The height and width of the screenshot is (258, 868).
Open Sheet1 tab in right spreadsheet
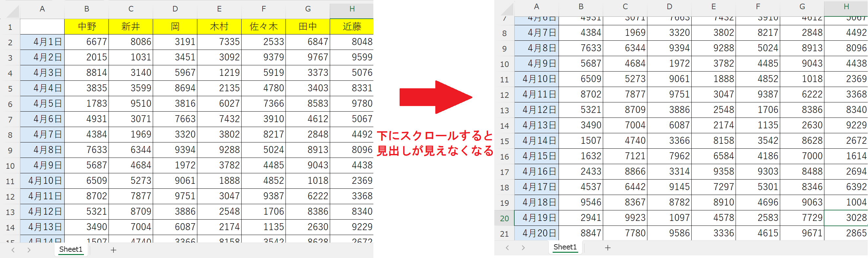pos(565,247)
